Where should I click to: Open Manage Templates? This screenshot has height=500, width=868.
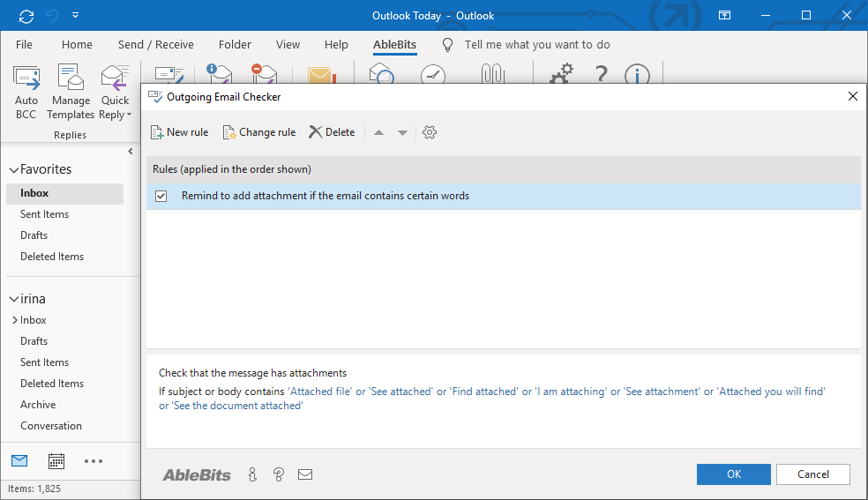71,92
